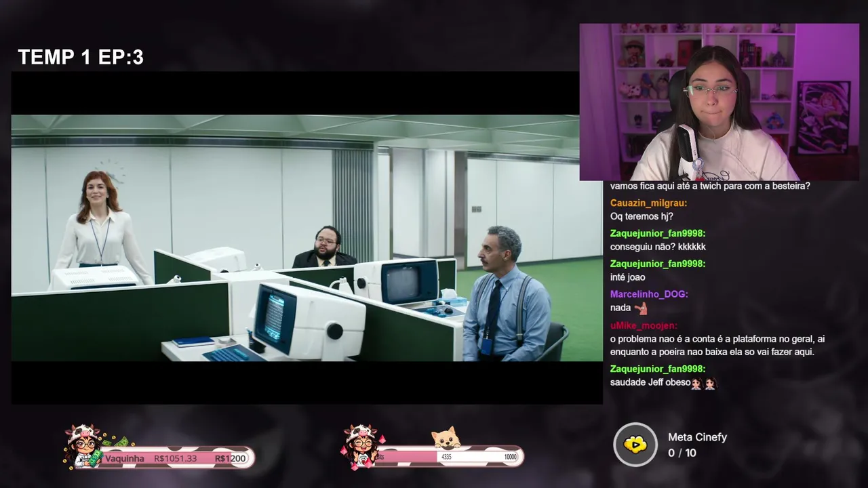The image size is (868, 488).
Task: Click the emotes after 'saudade Jeff obeso'
Action: (704, 383)
